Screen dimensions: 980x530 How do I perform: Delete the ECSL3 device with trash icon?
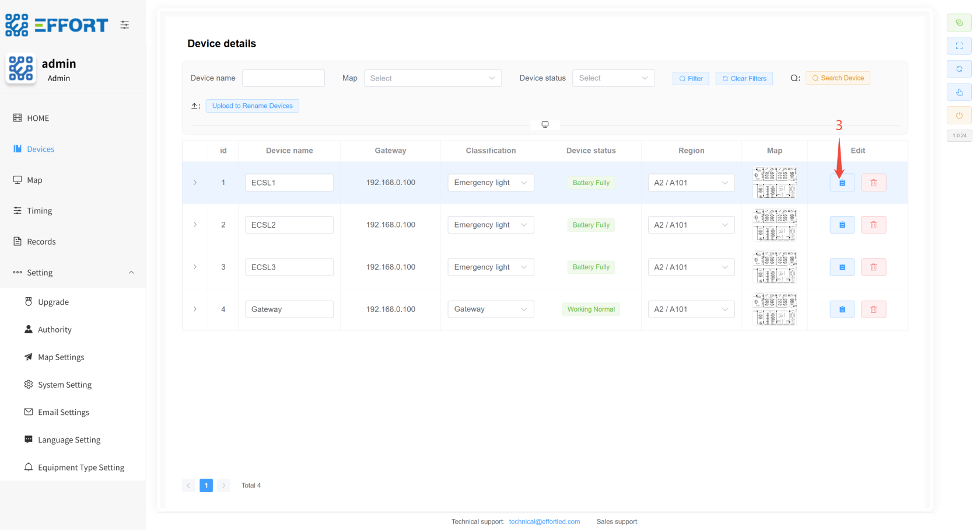(x=873, y=267)
